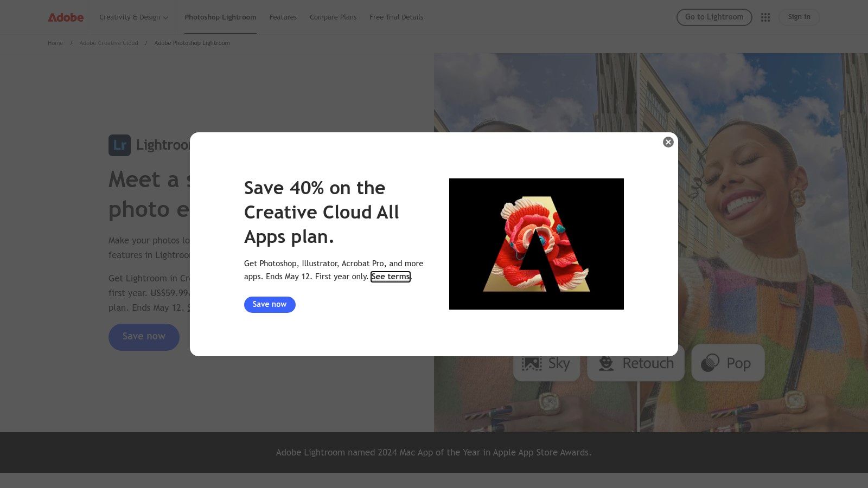Open Free Trial Details menu item
This screenshot has width=868, height=488.
397,17
